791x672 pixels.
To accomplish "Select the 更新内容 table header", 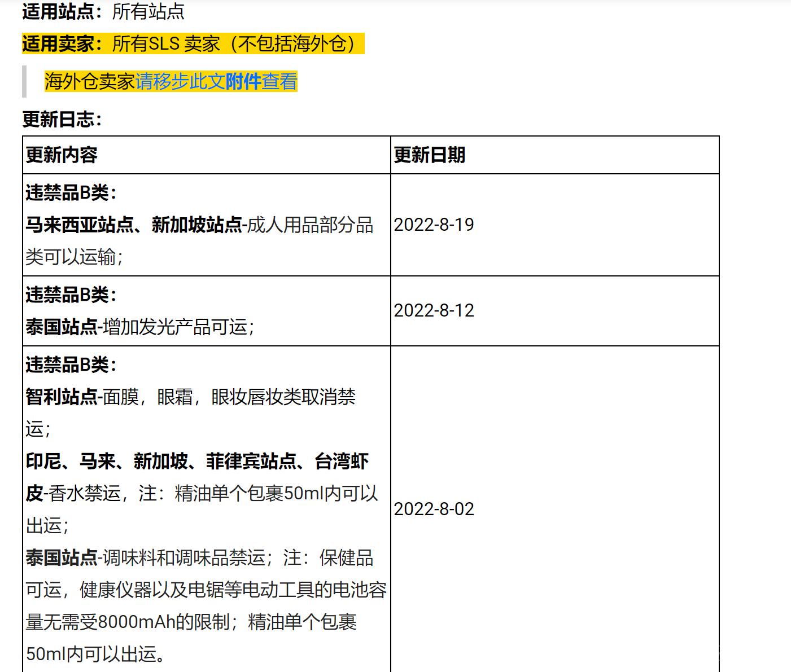I will click(60, 155).
